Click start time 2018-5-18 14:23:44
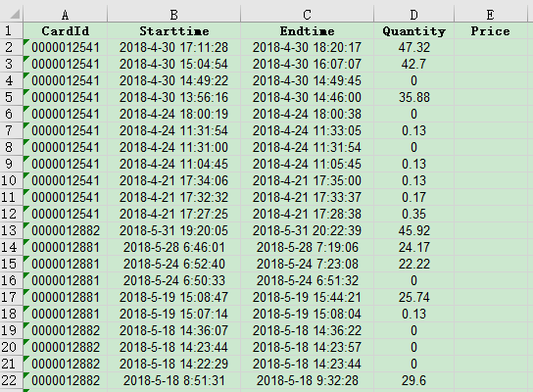The image size is (533, 392). [x=173, y=347]
